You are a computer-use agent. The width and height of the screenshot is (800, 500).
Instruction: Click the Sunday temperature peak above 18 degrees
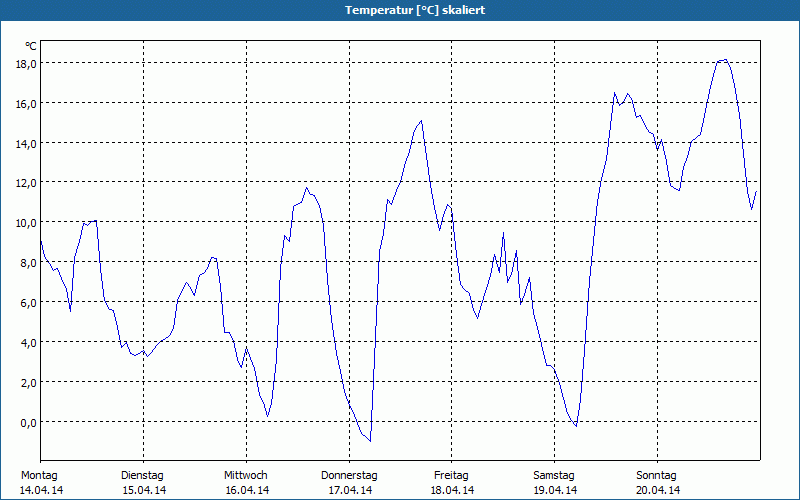pos(725,60)
